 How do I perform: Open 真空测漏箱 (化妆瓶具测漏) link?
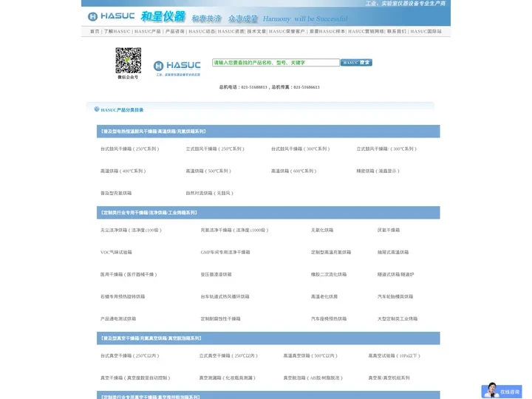228,378
